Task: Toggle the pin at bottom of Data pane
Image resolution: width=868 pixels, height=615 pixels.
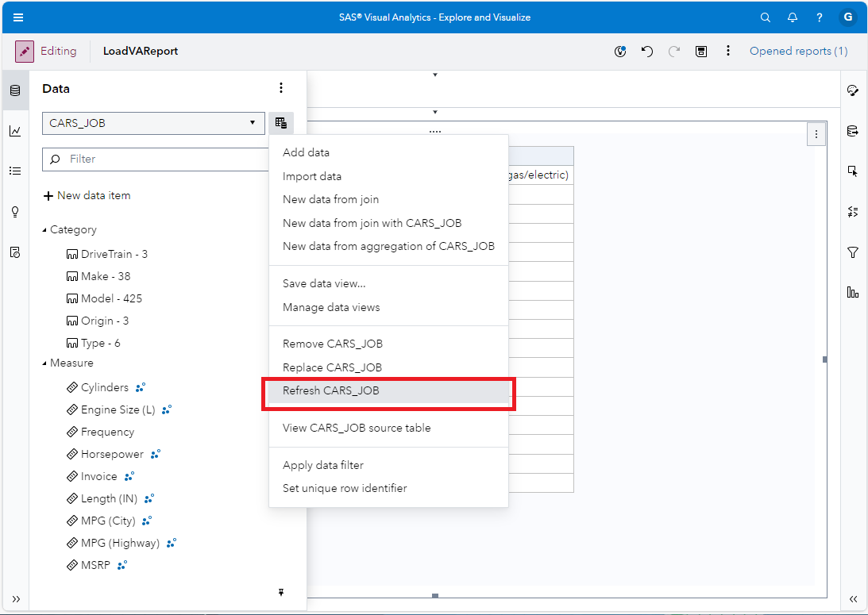Action: (281, 593)
